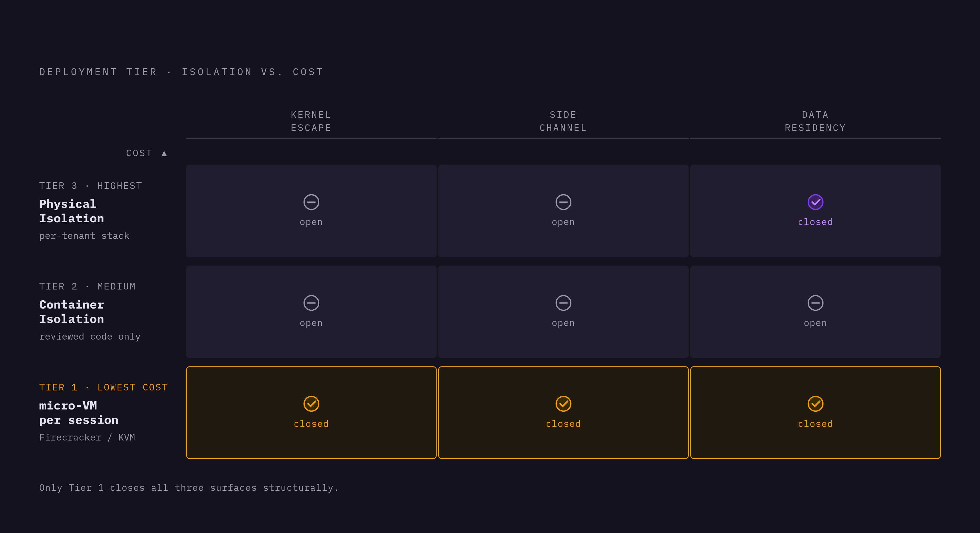
Task: Click the Firecracker / KVM subtitle
Action: pyautogui.click(x=87, y=437)
